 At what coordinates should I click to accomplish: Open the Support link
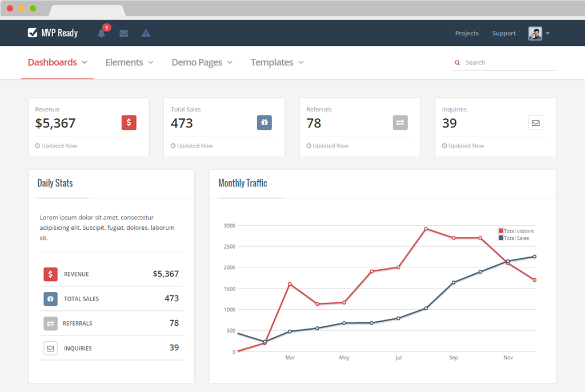(504, 33)
